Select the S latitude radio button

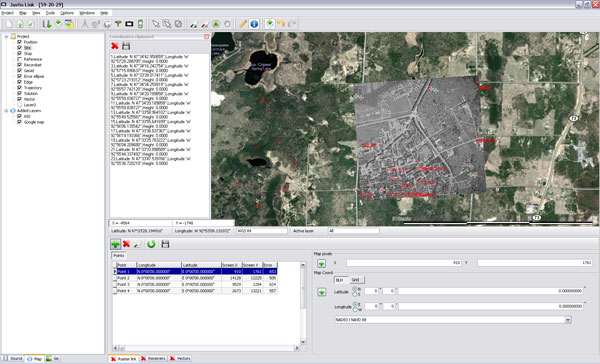click(x=354, y=294)
